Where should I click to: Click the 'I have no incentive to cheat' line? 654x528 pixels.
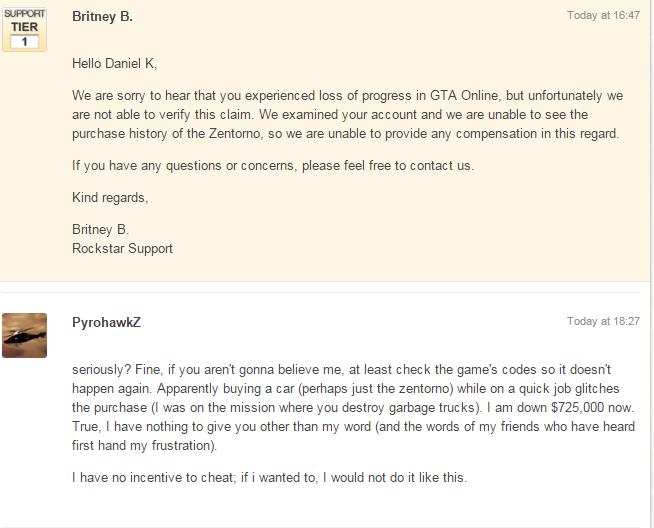click(269, 477)
